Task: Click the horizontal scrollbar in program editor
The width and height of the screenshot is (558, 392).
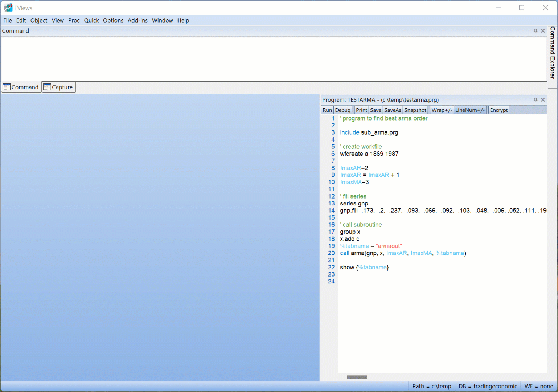Action: 357,377
